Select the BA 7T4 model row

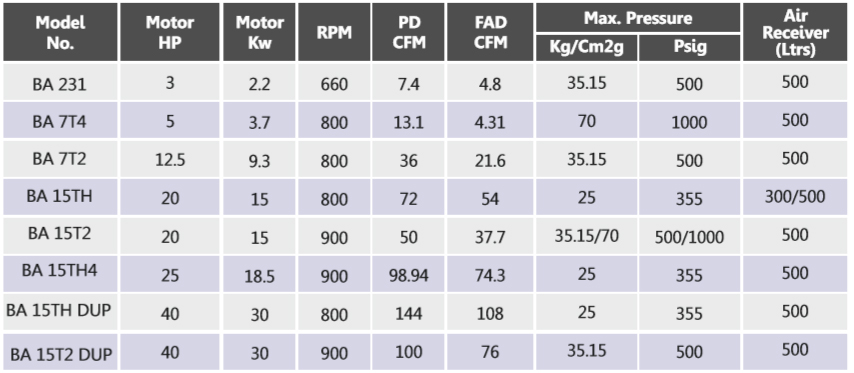click(x=425, y=120)
